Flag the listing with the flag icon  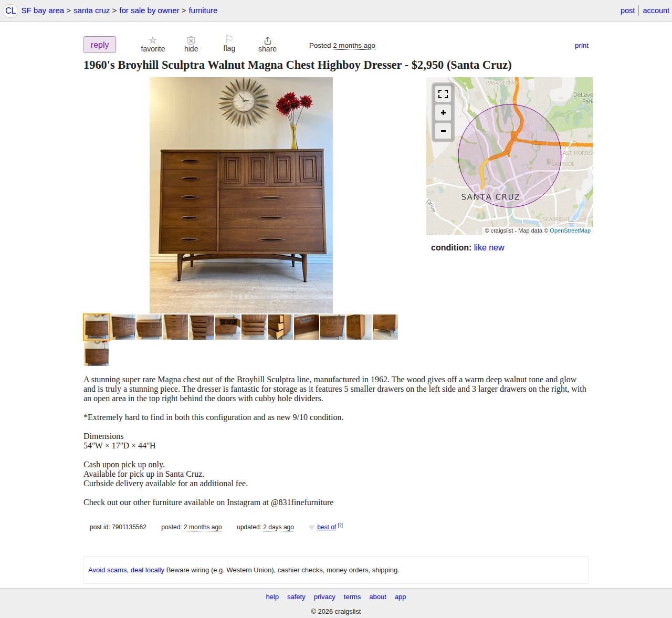229,39
